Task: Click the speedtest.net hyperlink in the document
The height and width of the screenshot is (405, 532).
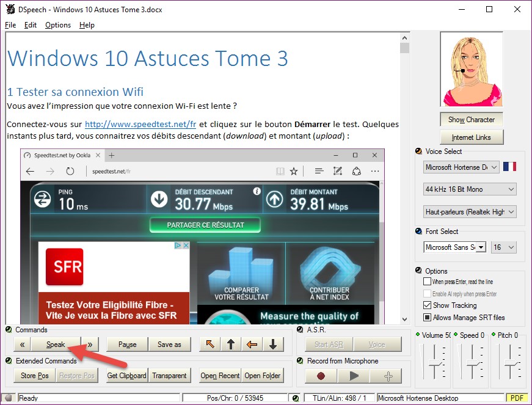Action: click(x=140, y=124)
